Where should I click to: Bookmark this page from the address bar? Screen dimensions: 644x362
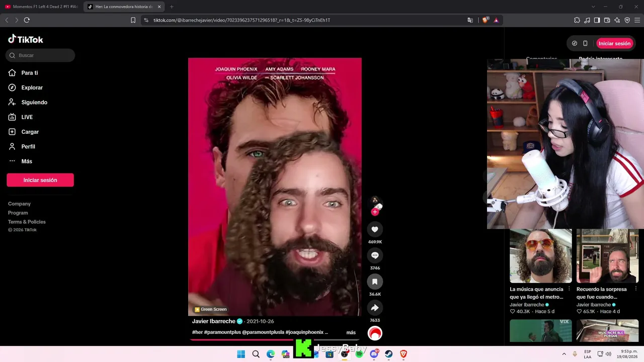pos(133,20)
